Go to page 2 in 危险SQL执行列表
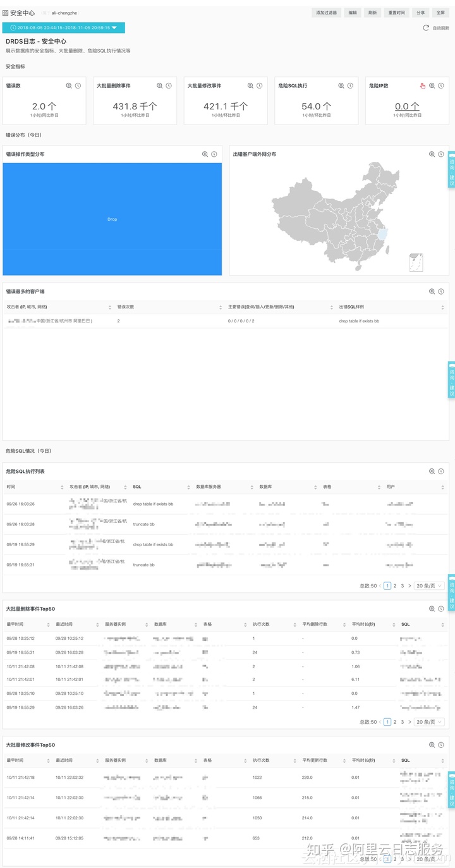Viewport: 455px width, 868px height. click(x=395, y=586)
